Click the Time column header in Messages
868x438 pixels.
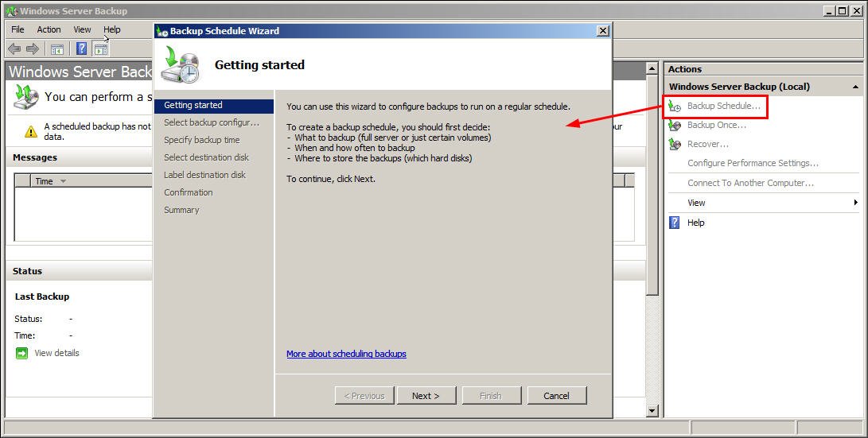coord(92,180)
